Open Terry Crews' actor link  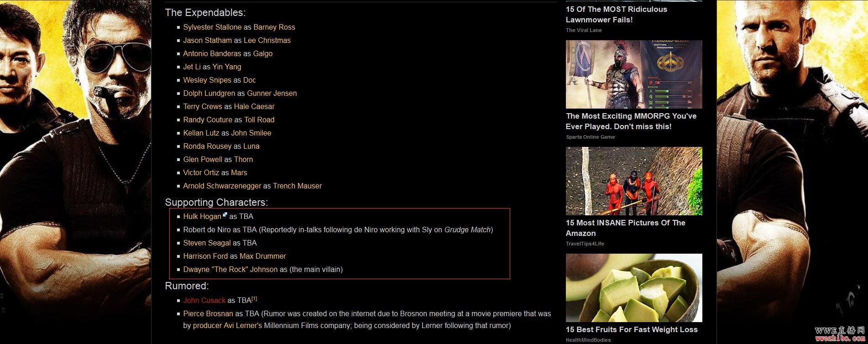(203, 106)
